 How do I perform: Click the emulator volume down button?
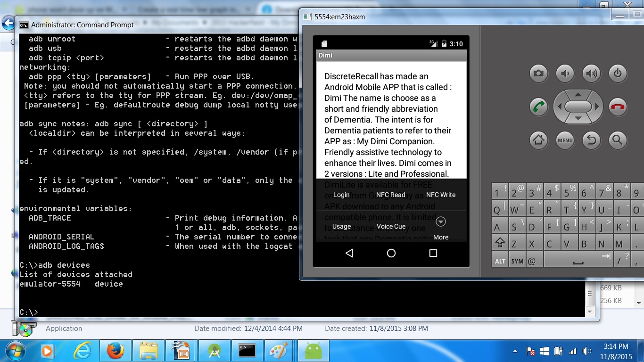click(x=564, y=73)
